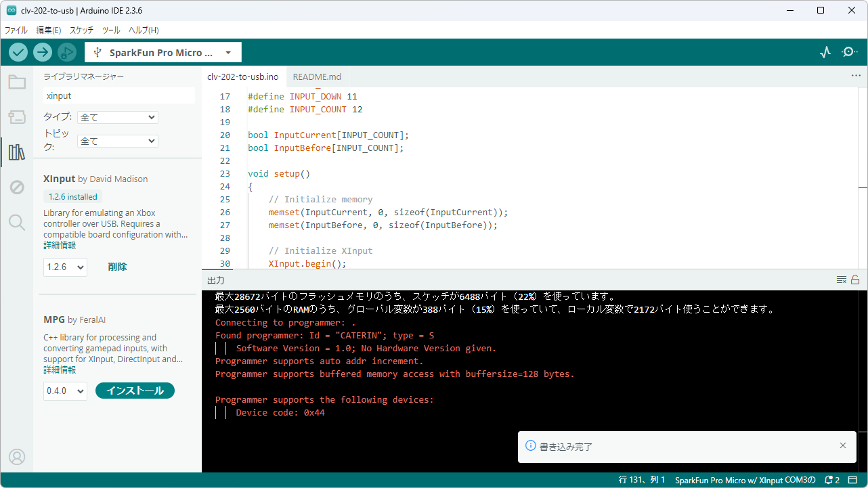Screen dimensions: 868x488
Task: Toggle the output scroll lock icon
Action: point(855,280)
